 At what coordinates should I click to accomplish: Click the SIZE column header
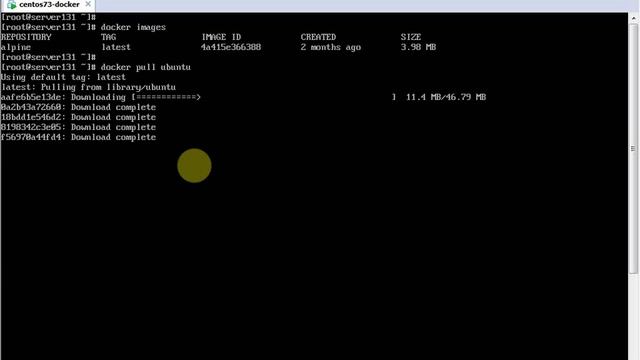point(411,37)
